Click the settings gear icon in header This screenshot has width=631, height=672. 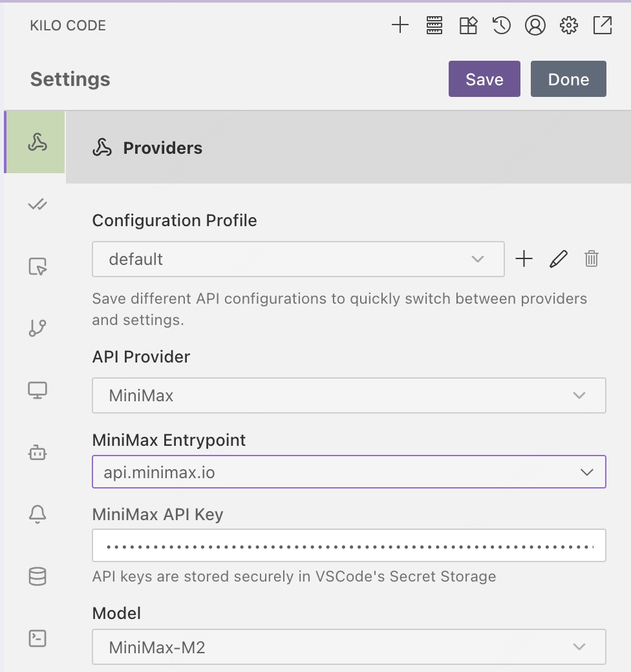[569, 26]
